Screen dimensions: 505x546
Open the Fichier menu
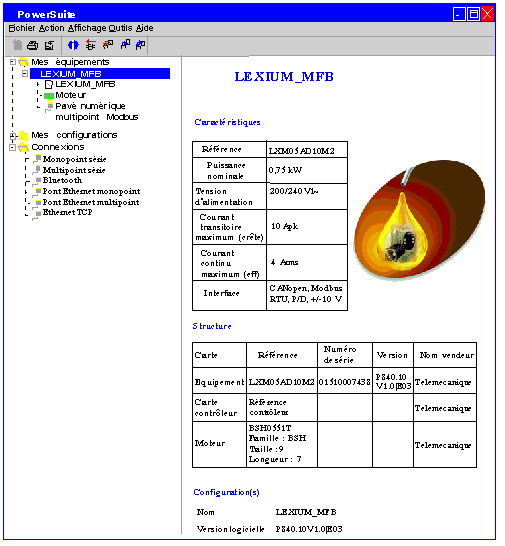22,28
